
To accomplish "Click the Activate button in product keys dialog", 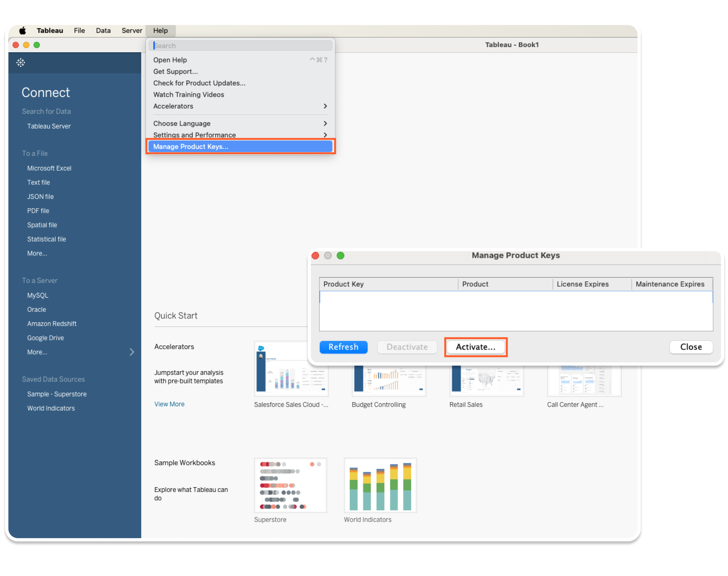I will click(x=476, y=347).
